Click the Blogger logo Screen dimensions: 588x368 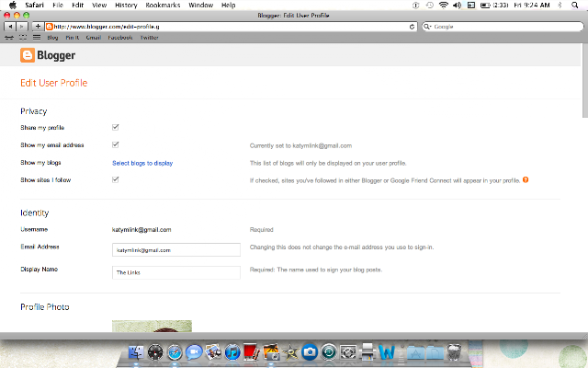point(48,55)
